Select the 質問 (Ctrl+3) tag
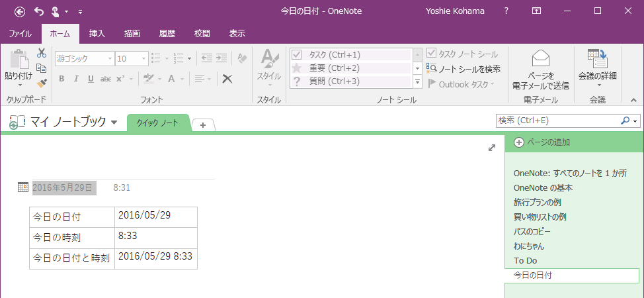This screenshot has width=644, height=298. point(350,81)
